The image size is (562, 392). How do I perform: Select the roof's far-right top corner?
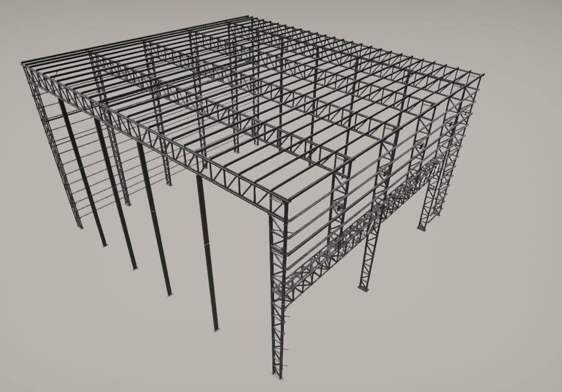tap(480, 75)
